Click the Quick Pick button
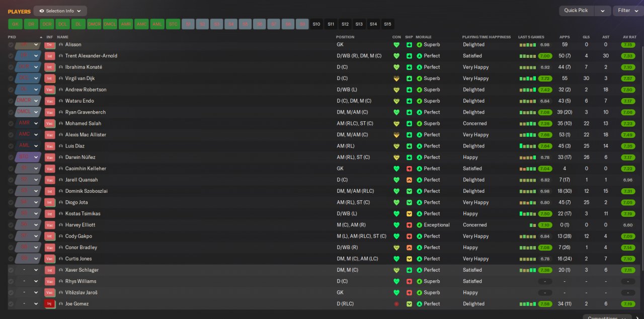The width and height of the screenshot is (644, 319). tap(576, 11)
